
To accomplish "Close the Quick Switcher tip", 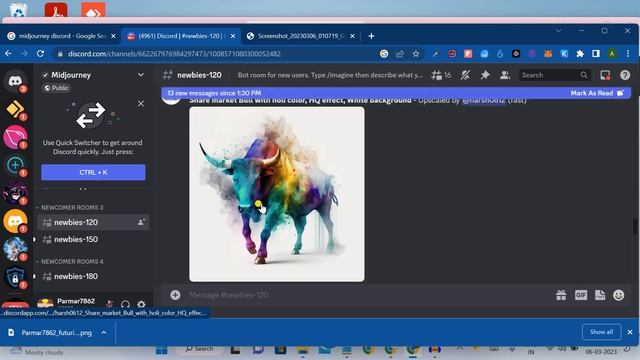I will click(141, 104).
